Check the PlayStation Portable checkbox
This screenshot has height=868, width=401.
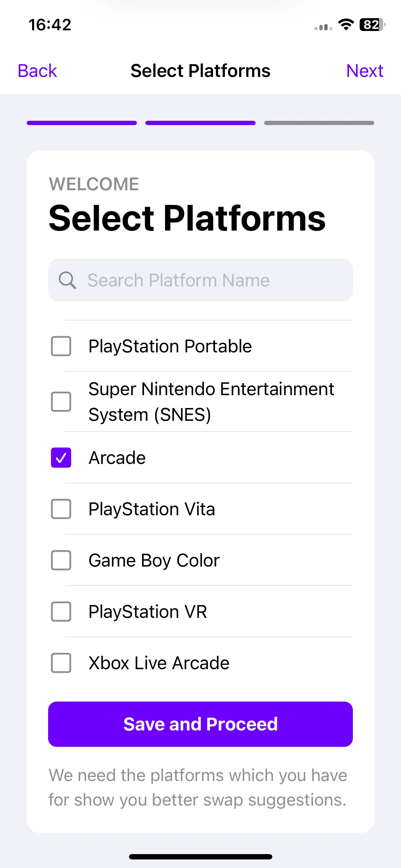pos(61,346)
